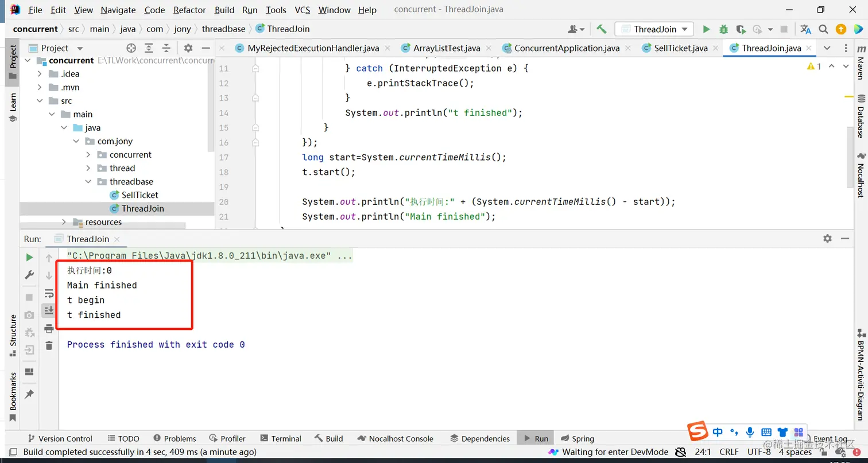Image resolution: width=868 pixels, height=463 pixels.
Task: Click the CRLF line separator indicator
Action: point(729,452)
